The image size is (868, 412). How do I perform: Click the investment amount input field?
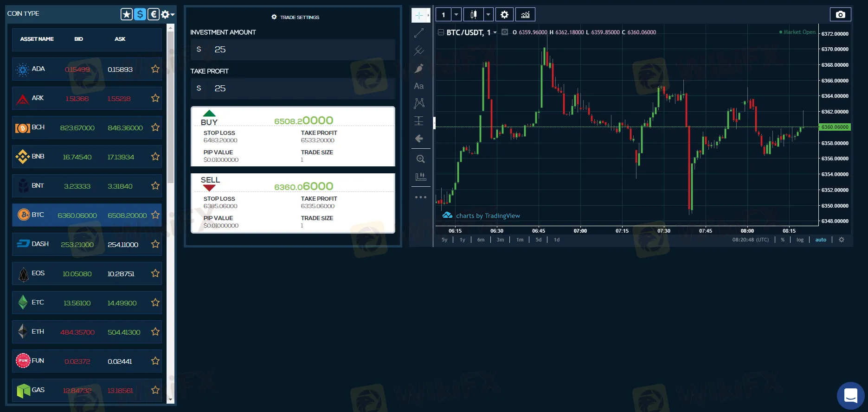point(297,50)
